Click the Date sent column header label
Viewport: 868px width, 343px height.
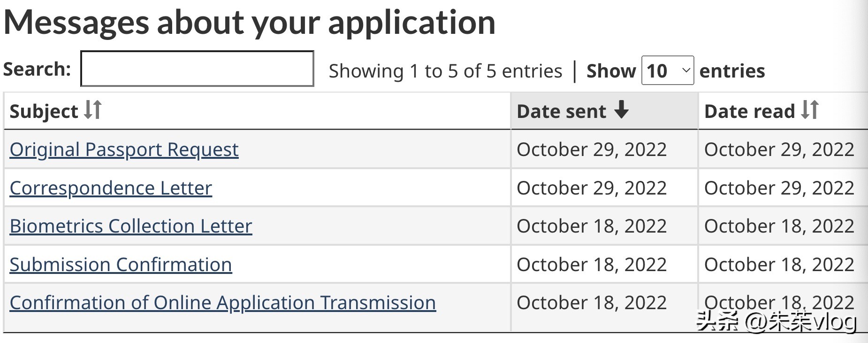click(561, 111)
